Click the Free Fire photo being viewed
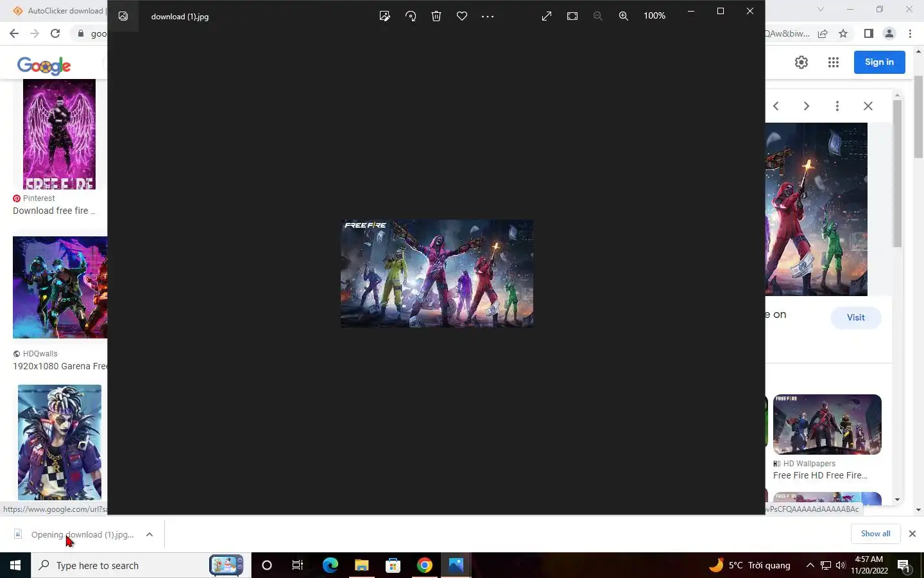Screen dimensions: 924x578 click(437, 274)
